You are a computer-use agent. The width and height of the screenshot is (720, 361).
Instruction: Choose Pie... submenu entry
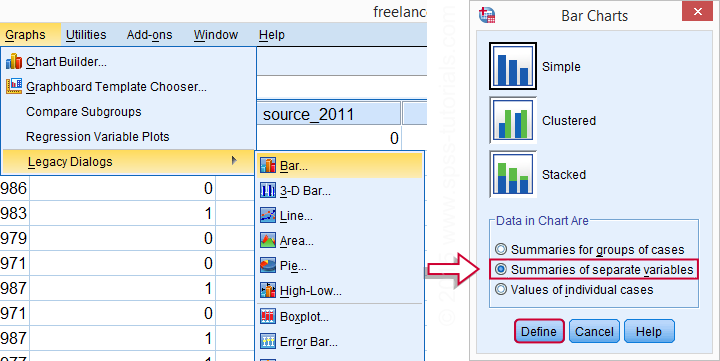339,265
